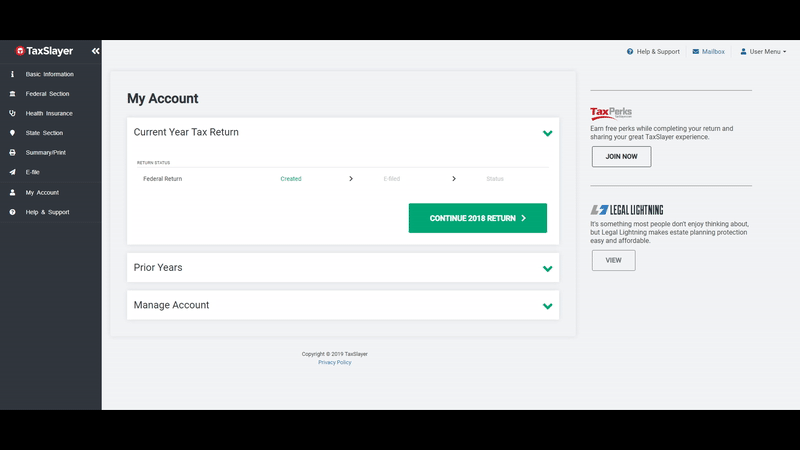This screenshot has height=450, width=800.
Task: Click the User Menu person icon
Action: click(x=743, y=52)
